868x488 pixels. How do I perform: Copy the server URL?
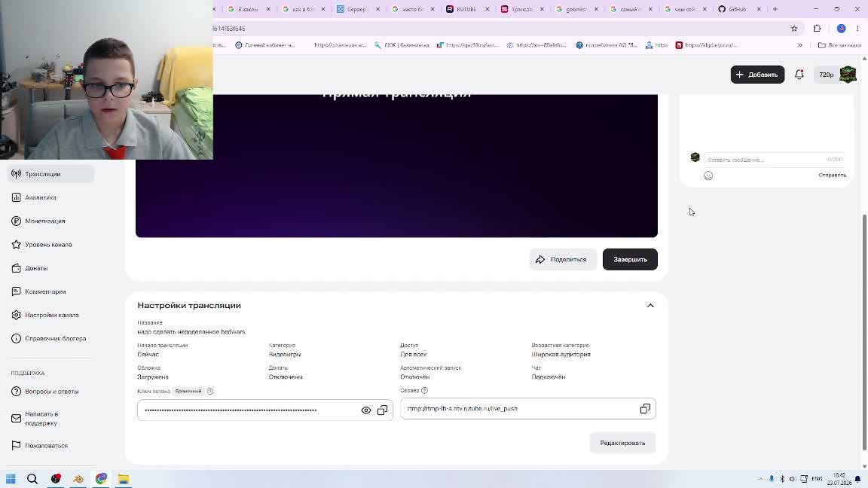tap(645, 409)
